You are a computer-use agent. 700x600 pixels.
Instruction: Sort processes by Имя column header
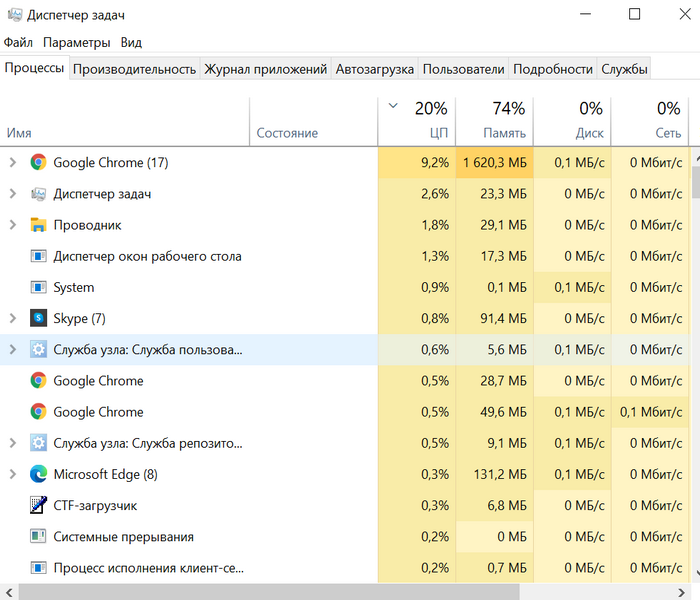pyautogui.click(x=19, y=133)
